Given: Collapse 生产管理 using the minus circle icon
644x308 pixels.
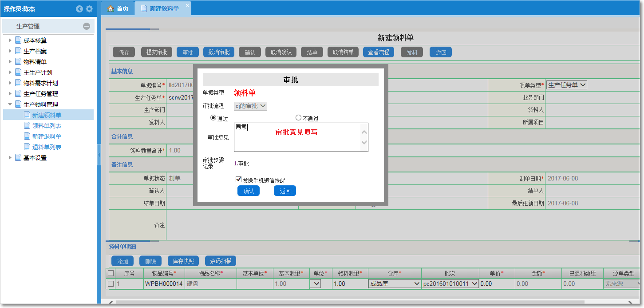Looking at the screenshot, I should coord(87,26).
